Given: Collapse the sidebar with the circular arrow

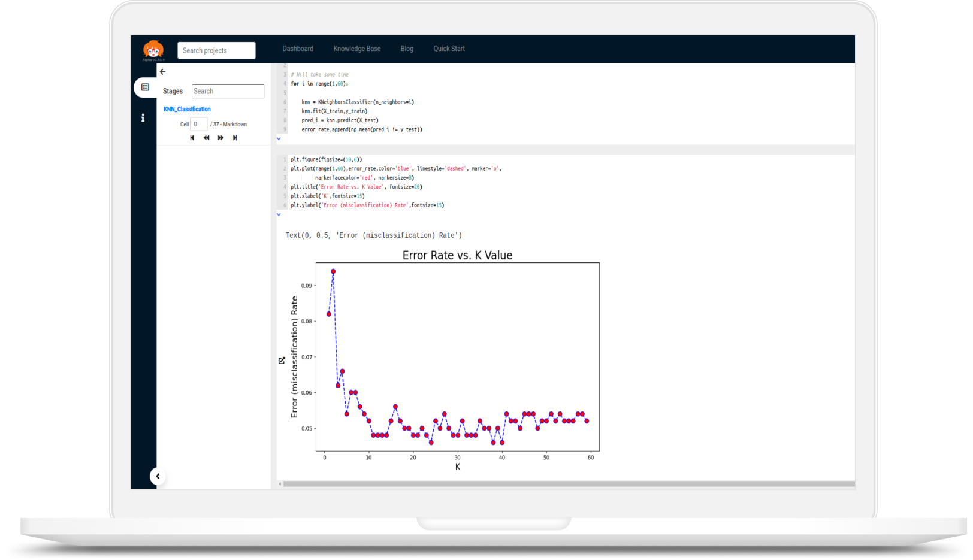Looking at the screenshot, I should [x=158, y=476].
